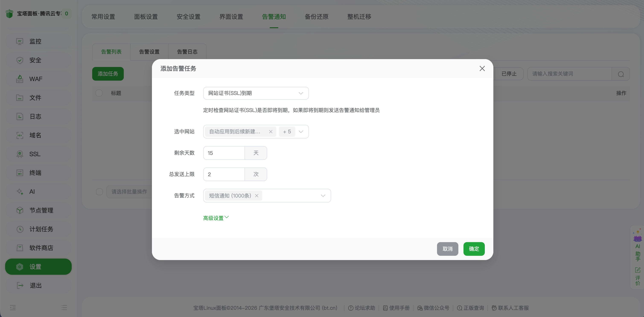Open the WAF firewall icon in sidebar
This screenshot has height=317, width=644.
pyautogui.click(x=20, y=79)
